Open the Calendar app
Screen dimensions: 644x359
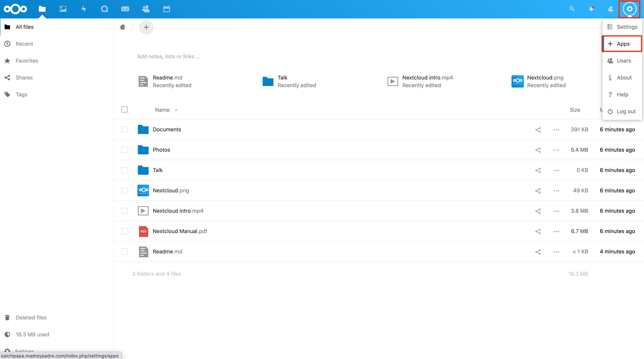[x=166, y=9]
